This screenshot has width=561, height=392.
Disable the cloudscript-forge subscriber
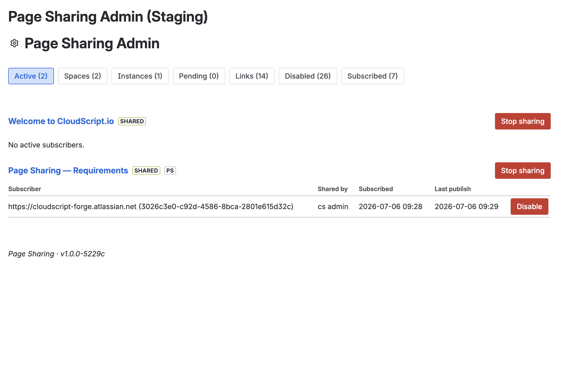coord(529,207)
